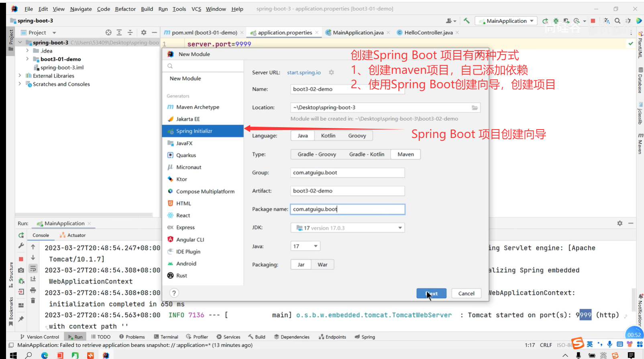Click the Build project hammer icon
The image size is (644, 359).
click(467, 21)
